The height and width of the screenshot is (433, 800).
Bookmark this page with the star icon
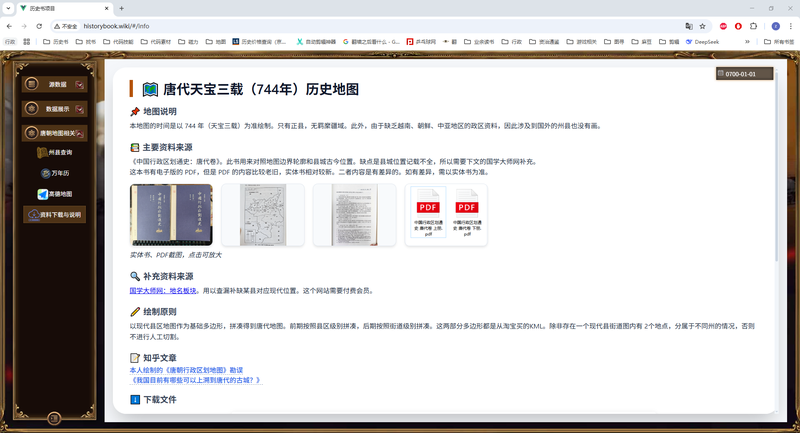tap(703, 25)
